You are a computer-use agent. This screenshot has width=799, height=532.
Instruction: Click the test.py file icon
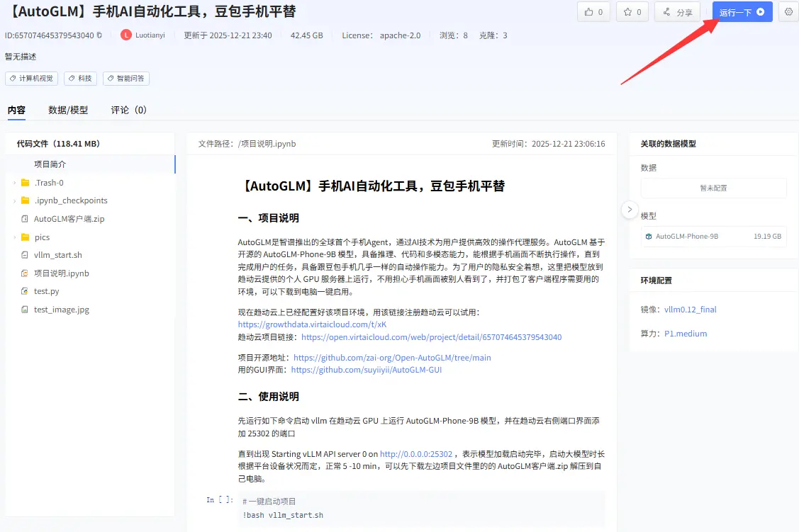pos(24,291)
